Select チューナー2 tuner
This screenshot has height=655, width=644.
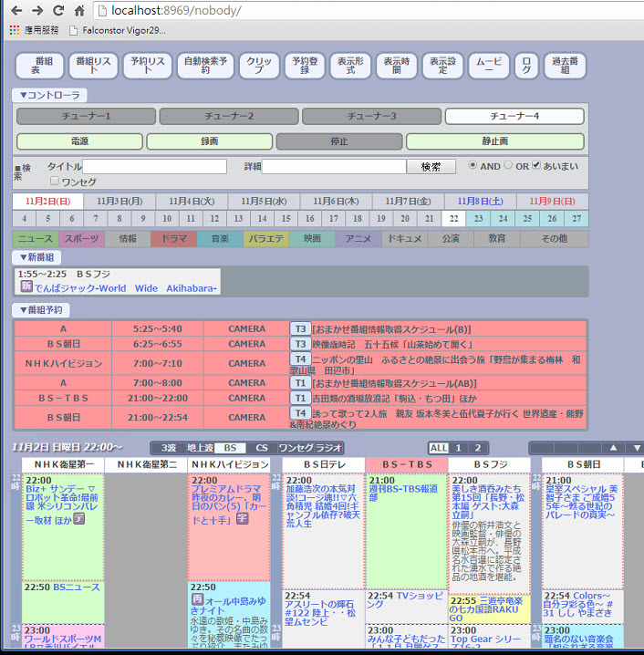[x=229, y=116]
